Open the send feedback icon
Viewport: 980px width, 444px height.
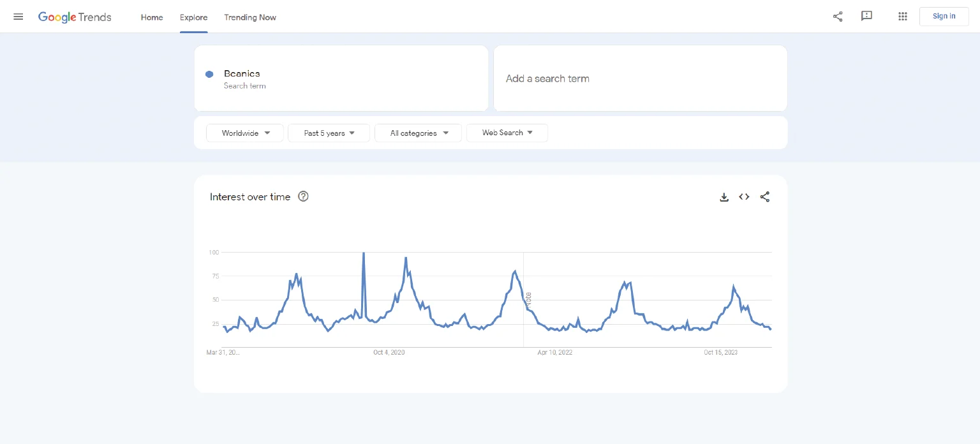click(x=866, y=17)
